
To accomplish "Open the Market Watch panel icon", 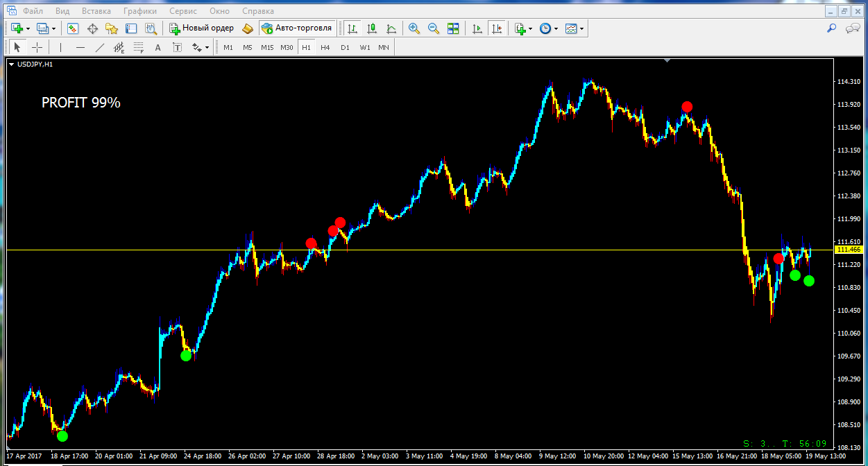I will click(x=73, y=28).
